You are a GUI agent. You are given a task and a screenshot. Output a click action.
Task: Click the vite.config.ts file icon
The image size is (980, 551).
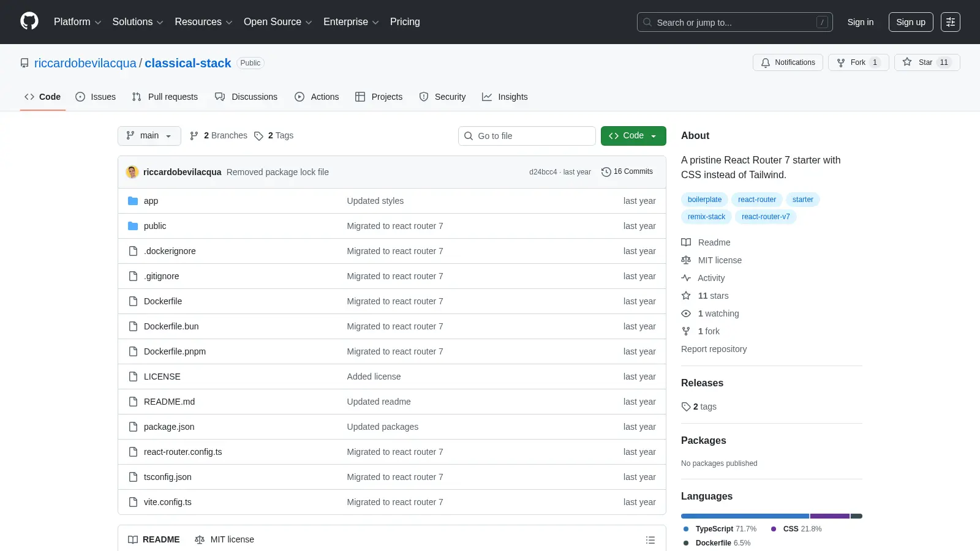[133, 502]
